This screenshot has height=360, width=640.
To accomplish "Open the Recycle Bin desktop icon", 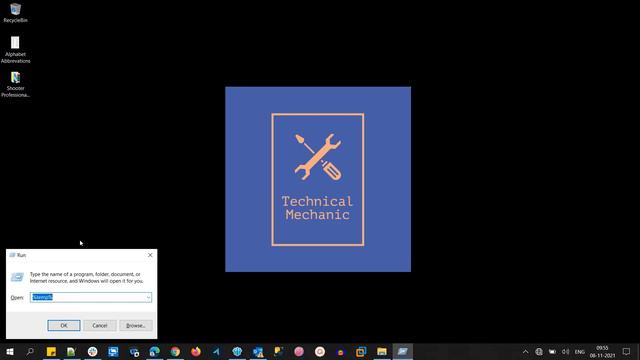I will (16, 13).
